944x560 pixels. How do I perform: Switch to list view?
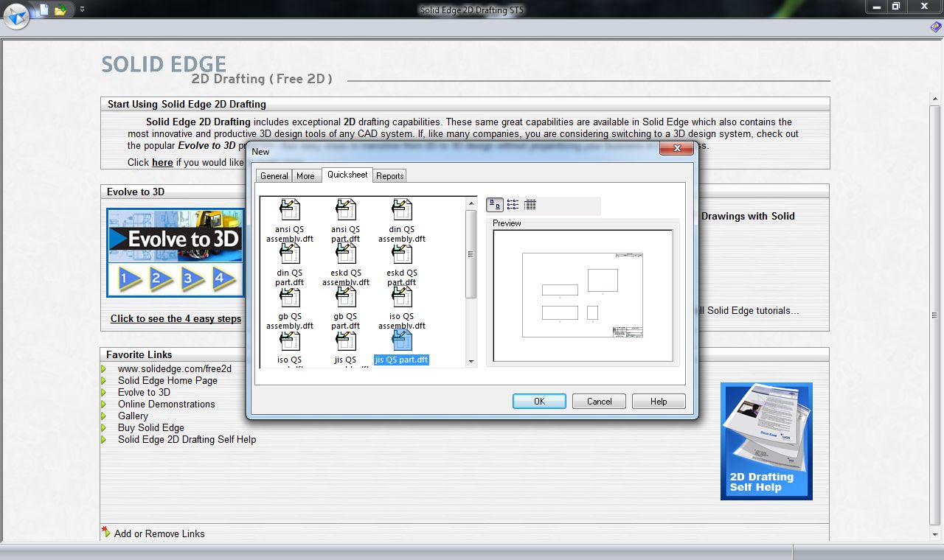pyautogui.click(x=513, y=205)
